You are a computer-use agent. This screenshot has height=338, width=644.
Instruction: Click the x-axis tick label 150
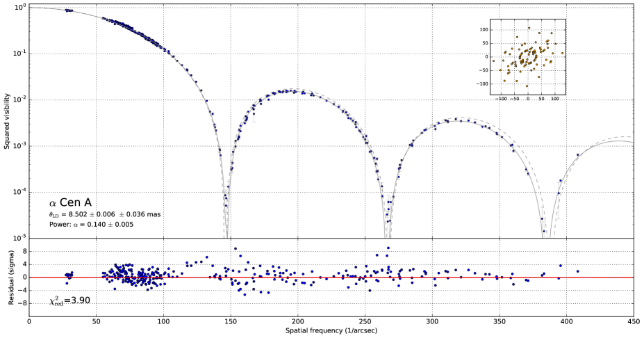(x=231, y=322)
